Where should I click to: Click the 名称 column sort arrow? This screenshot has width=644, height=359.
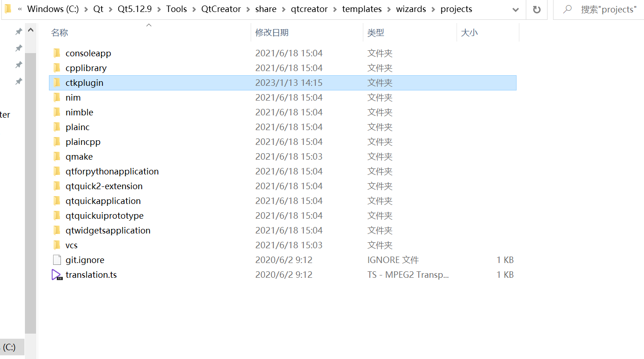tap(149, 26)
